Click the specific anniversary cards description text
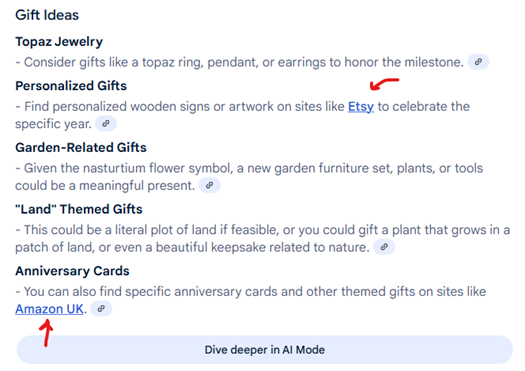The image size is (525, 371). point(250,300)
